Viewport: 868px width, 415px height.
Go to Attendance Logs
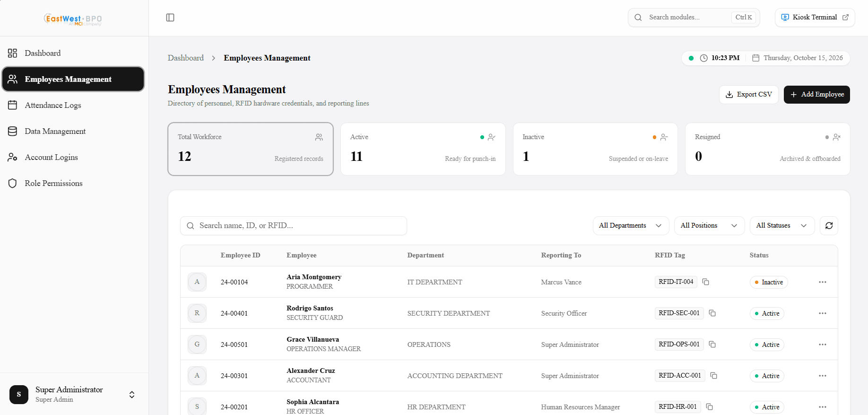[x=73, y=105]
